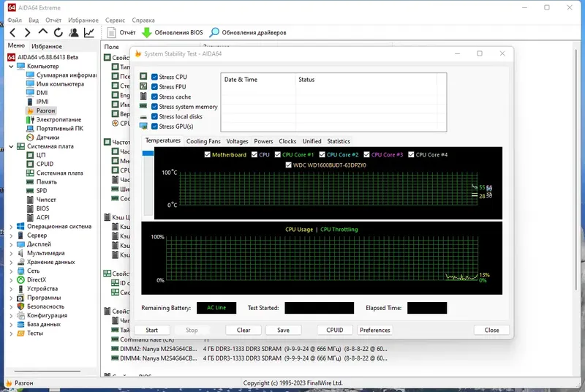Image resolution: width=585 pixels, height=392 pixels.
Task: Click the refresh icon in toolbar
Action: tap(58, 33)
